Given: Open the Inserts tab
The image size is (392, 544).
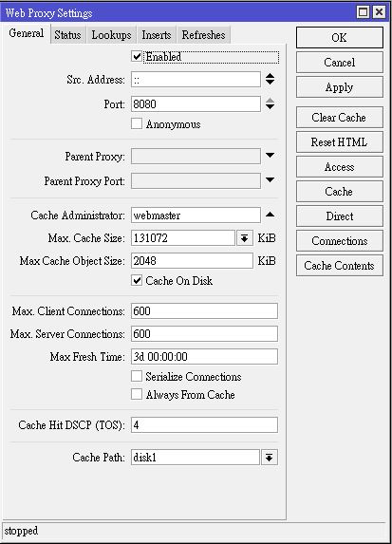Looking at the screenshot, I should 157,35.
